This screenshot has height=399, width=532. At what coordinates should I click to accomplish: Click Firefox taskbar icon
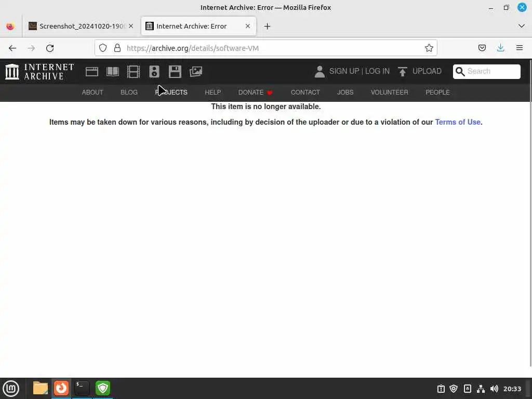coord(61,388)
